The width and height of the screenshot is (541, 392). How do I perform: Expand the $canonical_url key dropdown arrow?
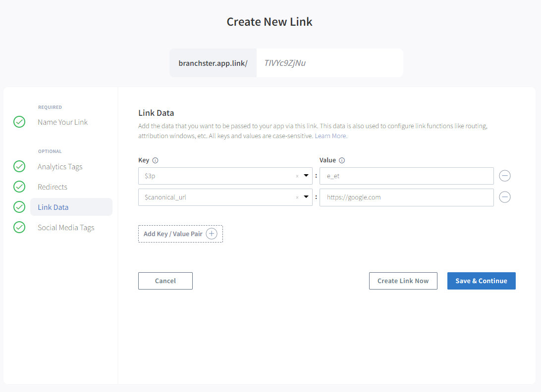(x=306, y=197)
